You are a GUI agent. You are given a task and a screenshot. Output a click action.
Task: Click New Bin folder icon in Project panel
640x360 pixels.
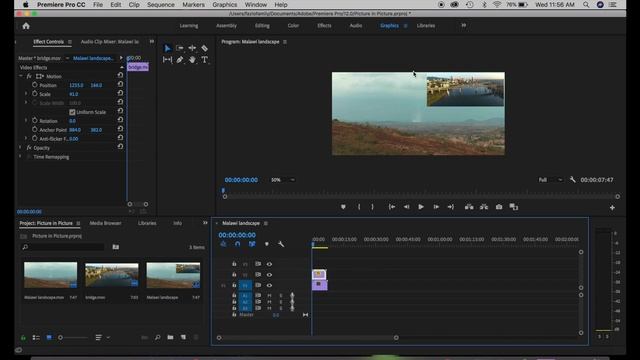click(x=170, y=338)
